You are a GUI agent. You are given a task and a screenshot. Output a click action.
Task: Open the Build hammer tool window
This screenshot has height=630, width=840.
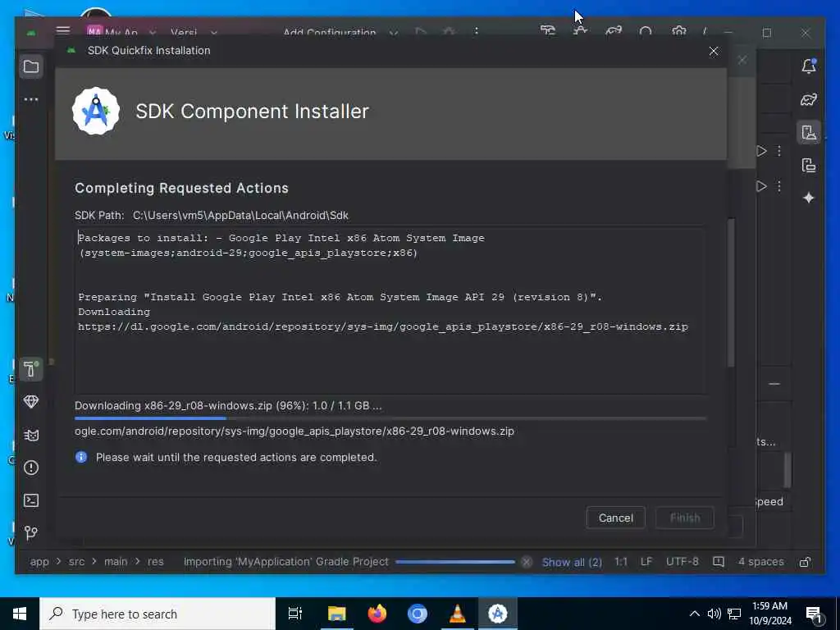click(x=31, y=369)
